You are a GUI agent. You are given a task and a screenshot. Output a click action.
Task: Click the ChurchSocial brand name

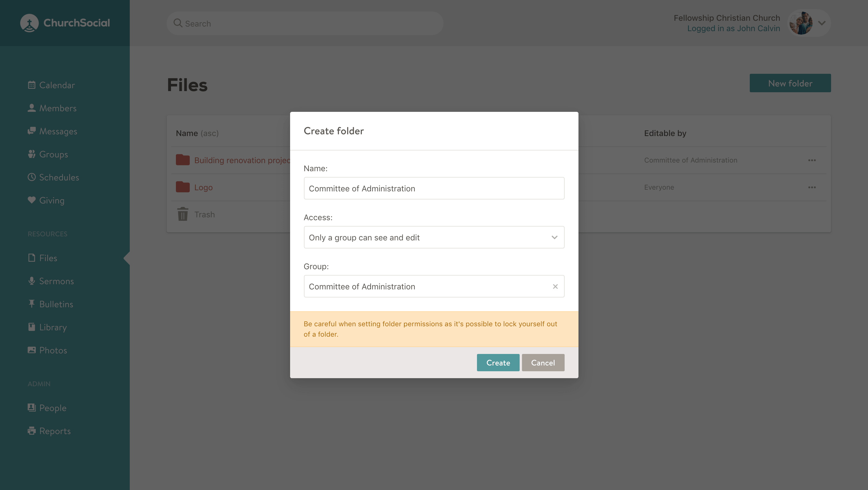pyautogui.click(x=76, y=23)
